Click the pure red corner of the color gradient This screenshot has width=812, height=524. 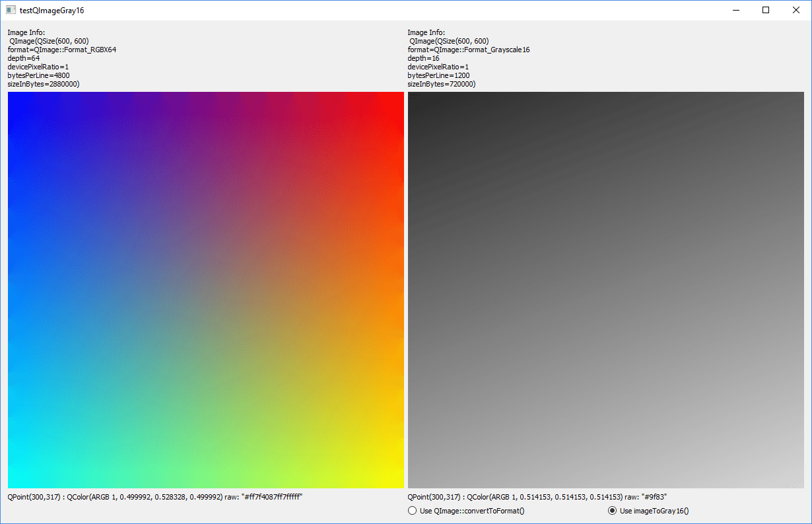tap(399, 96)
